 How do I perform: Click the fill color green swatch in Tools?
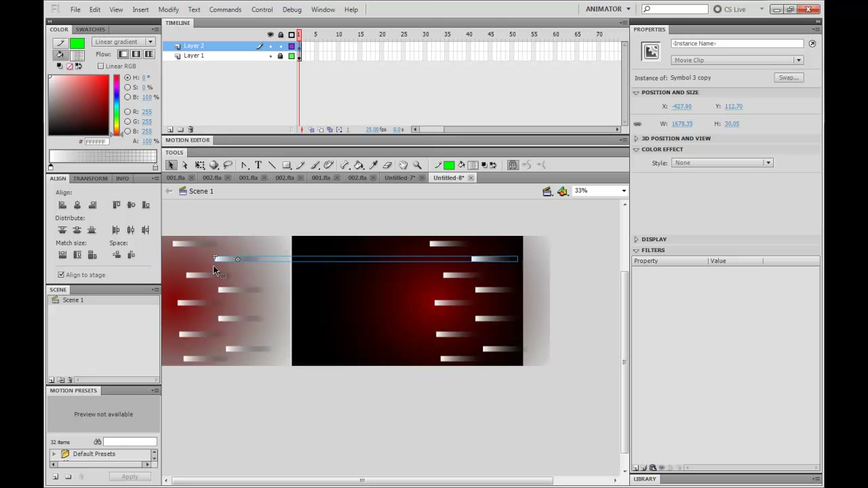pos(448,165)
